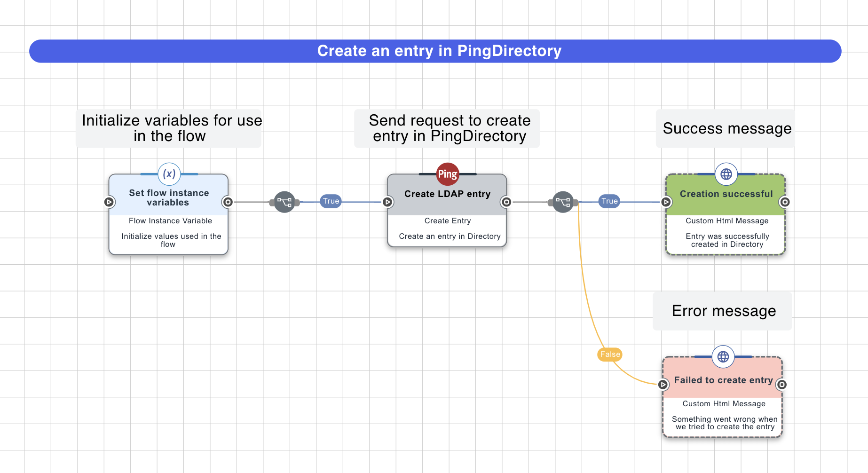868x473 pixels.
Task: Click the input port of Create LDAP entry node
Action: (387, 202)
